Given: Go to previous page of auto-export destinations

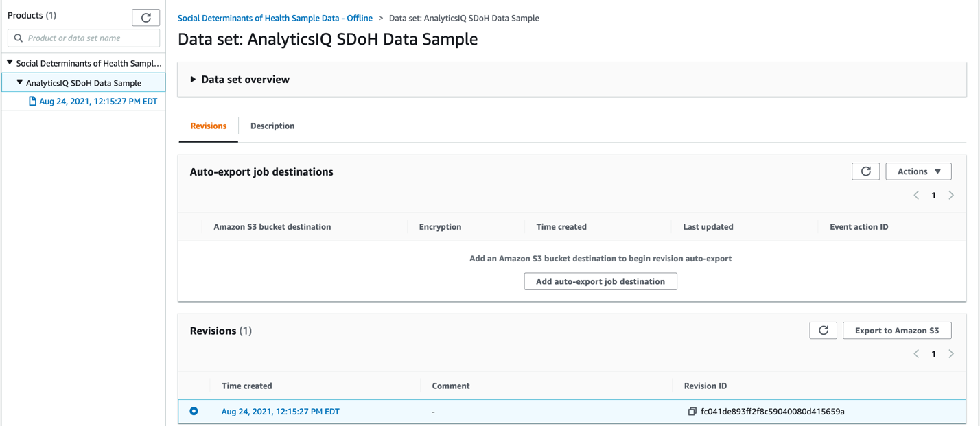Looking at the screenshot, I should (x=916, y=196).
